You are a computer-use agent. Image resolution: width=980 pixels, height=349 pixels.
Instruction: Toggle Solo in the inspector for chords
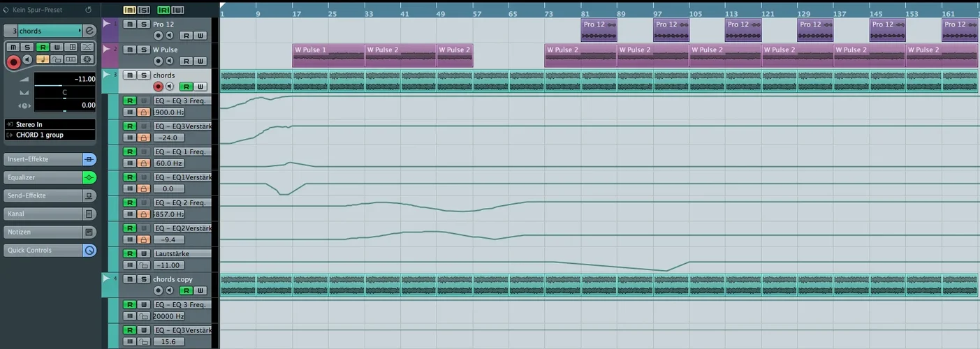click(26, 47)
